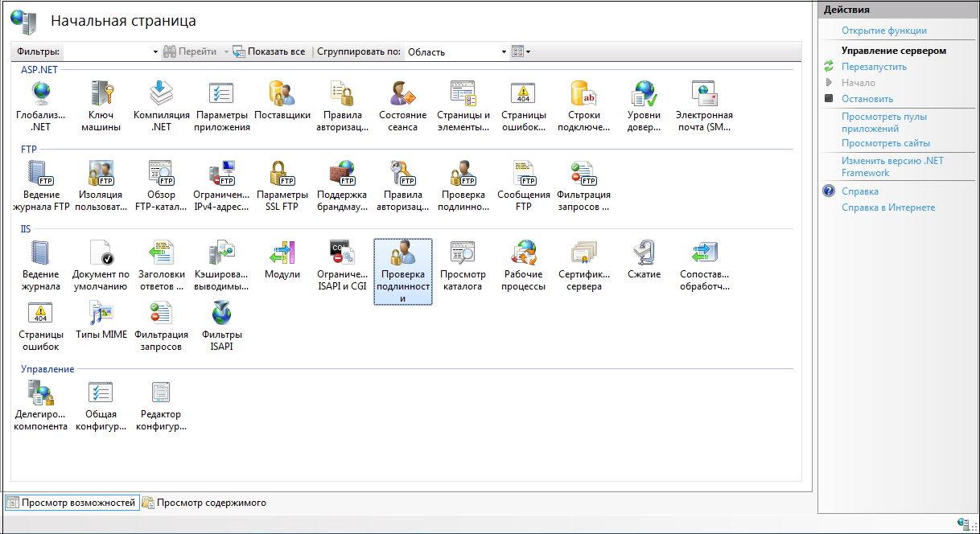This screenshot has width=980, height=534.
Task: Collapse the Управление group header
Action: point(47,369)
